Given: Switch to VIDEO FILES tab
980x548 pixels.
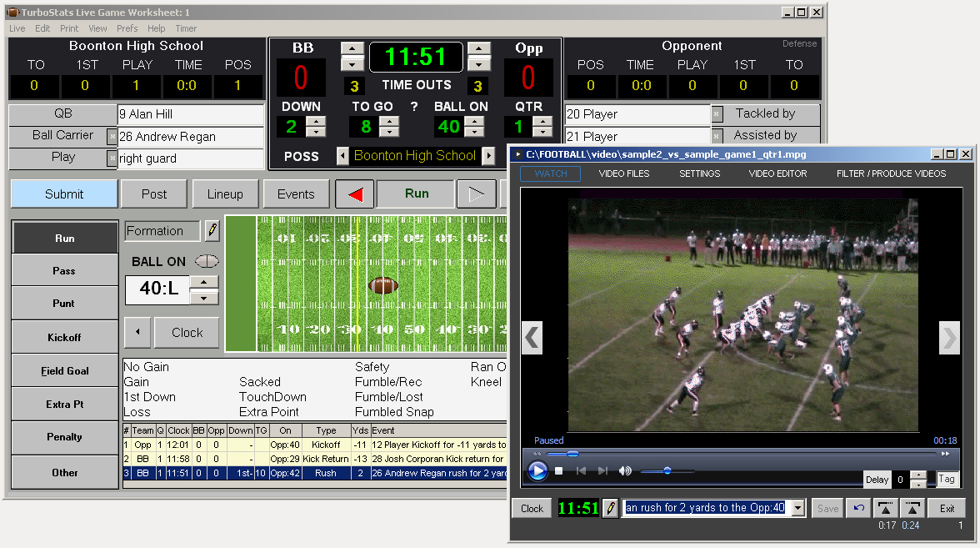Looking at the screenshot, I should click(623, 173).
